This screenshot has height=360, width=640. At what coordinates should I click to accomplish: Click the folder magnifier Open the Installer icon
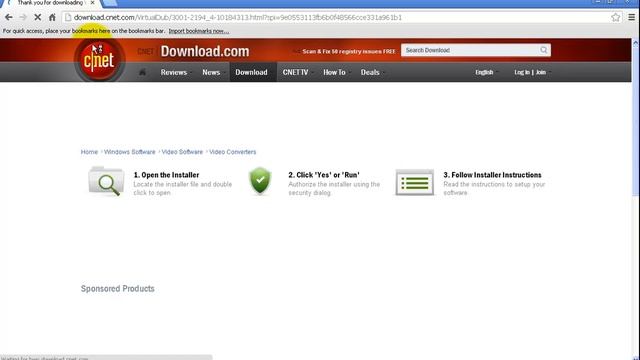pyautogui.click(x=106, y=182)
